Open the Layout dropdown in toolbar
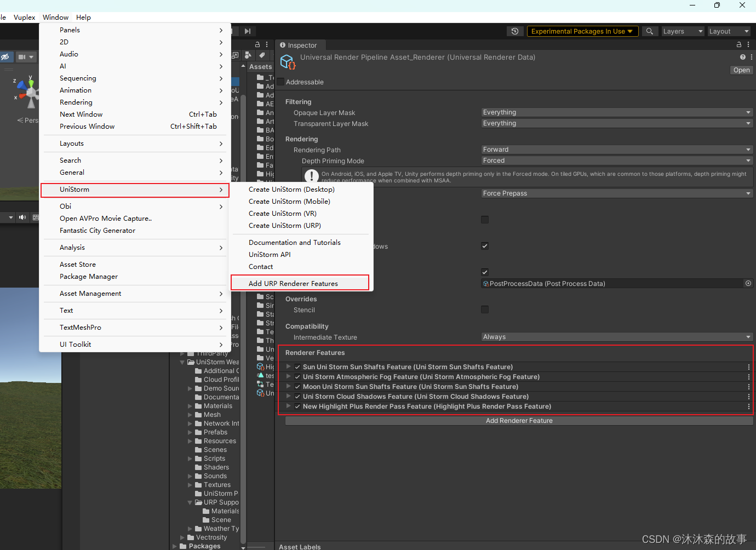The image size is (756, 550). coord(729,31)
